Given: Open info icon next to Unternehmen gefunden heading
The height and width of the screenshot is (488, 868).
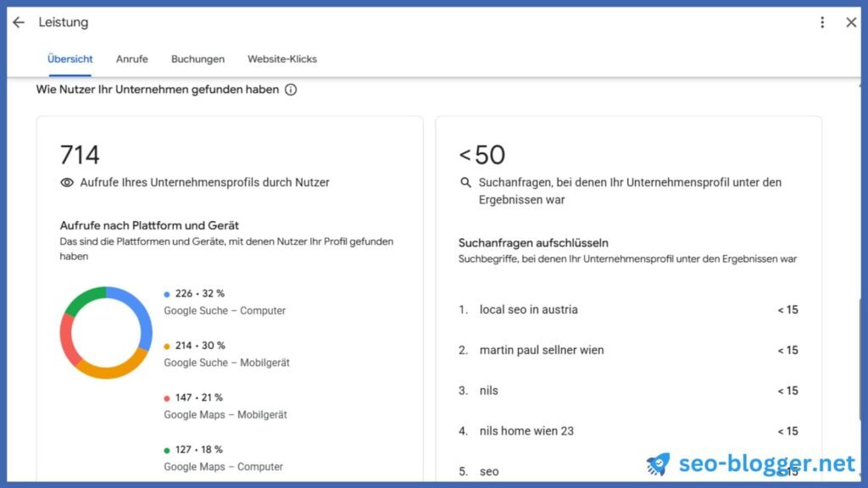Looking at the screenshot, I should pos(291,90).
